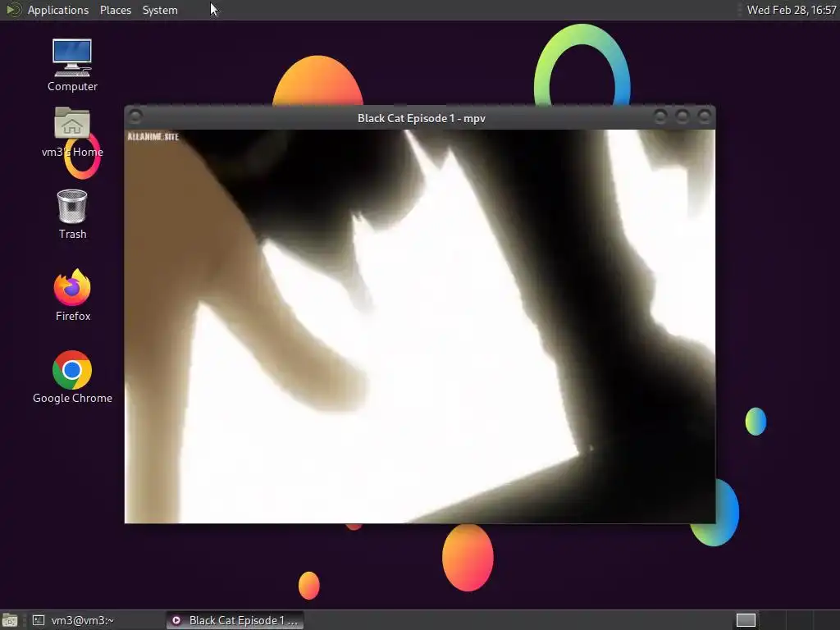
Task: Open the System menu
Action: 160,10
